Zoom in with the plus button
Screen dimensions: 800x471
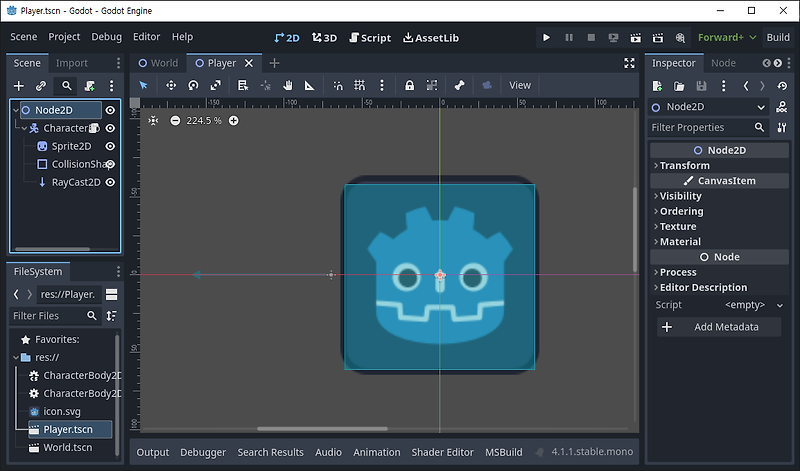pyautogui.click(x=234, y=120)
